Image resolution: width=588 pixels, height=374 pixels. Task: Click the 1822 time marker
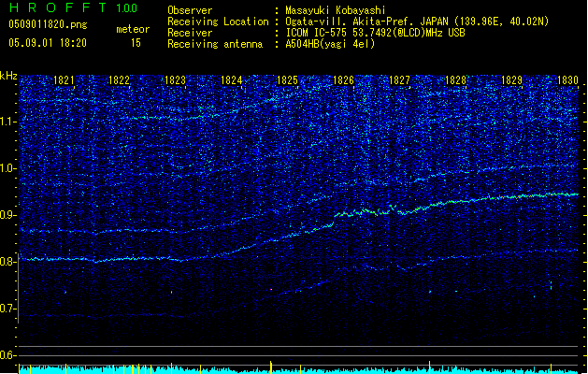(x=119, y=80)
